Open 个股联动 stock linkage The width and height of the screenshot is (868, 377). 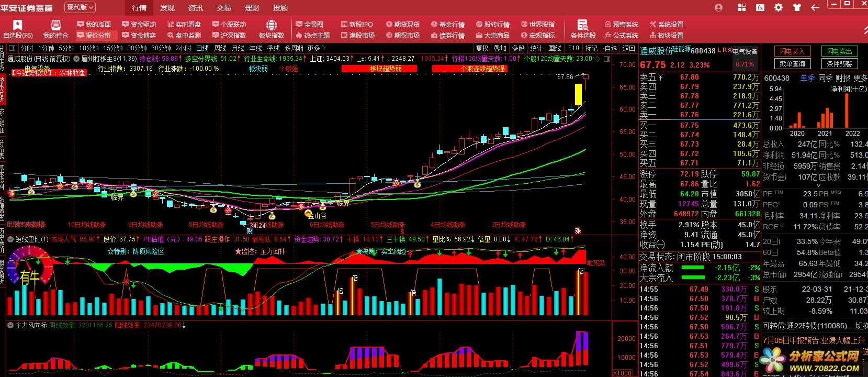point(229,24)
